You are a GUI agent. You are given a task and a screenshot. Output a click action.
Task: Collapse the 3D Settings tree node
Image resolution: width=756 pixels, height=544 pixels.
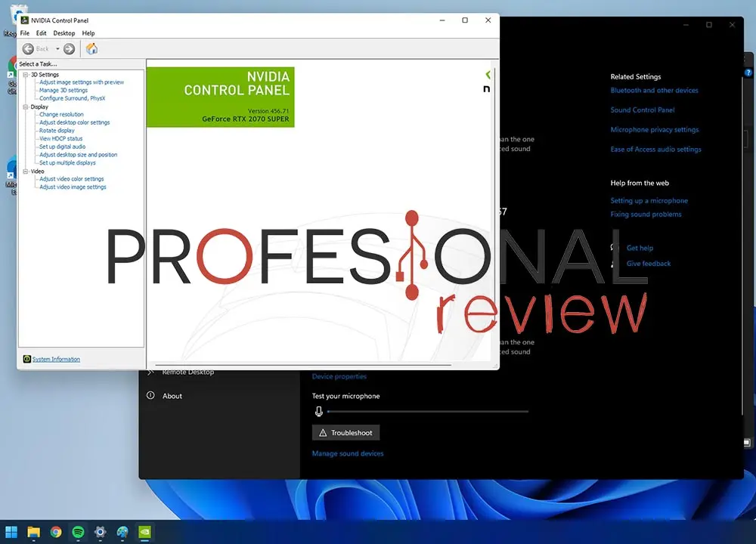tap(26, 75)
